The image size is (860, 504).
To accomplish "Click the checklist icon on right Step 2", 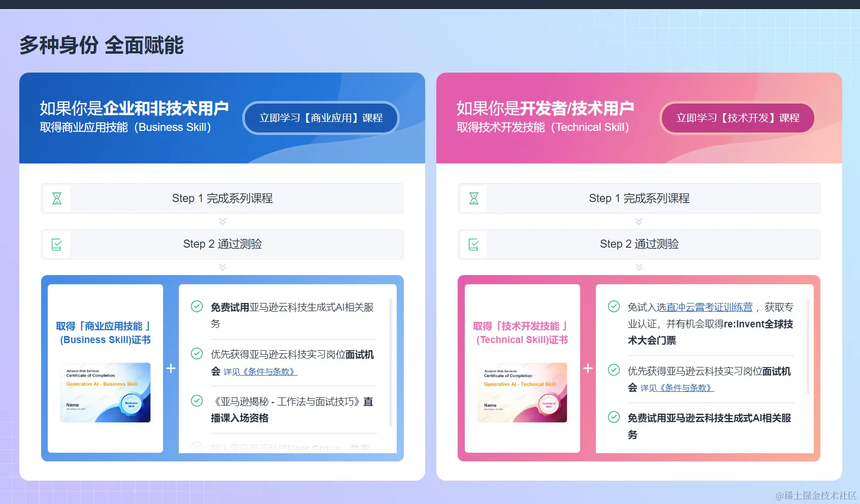I will (x=473, y=244).
